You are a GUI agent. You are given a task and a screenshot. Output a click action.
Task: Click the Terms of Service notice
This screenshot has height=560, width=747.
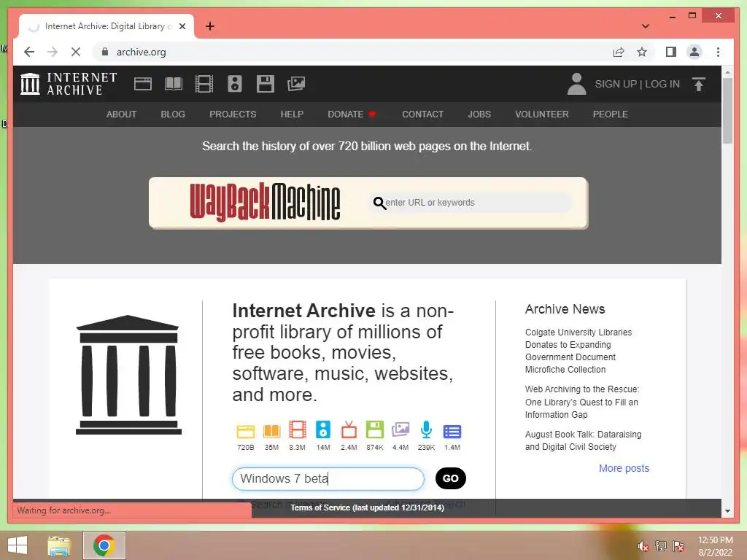point(367,507)
